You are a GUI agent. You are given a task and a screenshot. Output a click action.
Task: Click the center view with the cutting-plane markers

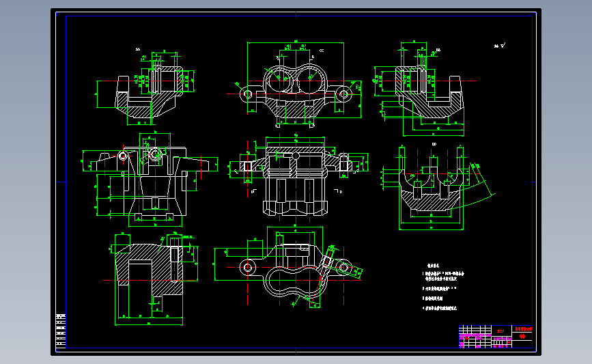pos(298,178)
